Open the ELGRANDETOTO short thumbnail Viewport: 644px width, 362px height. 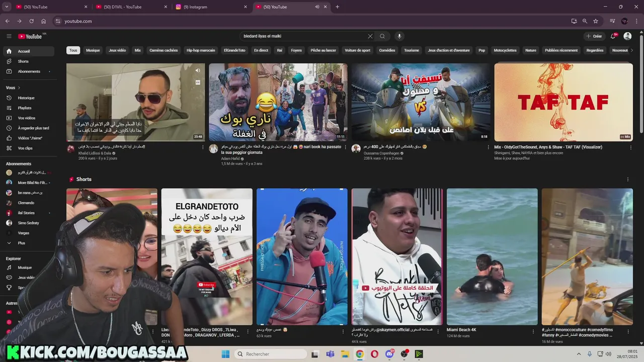[207, 256]
